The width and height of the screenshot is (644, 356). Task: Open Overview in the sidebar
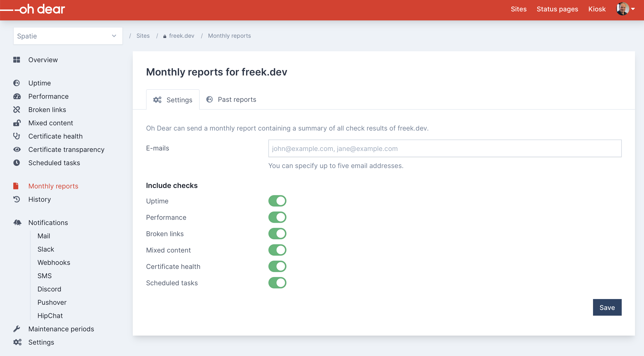[x=43, y=60]
